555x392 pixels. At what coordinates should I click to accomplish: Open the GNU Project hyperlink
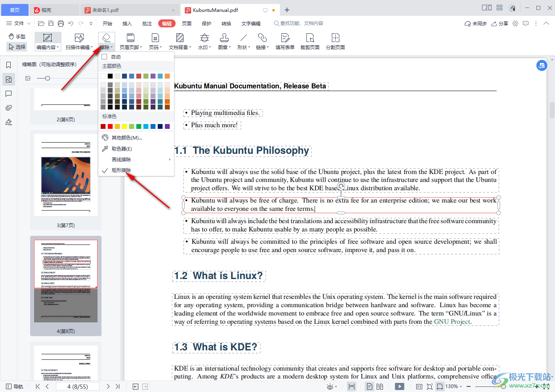tap(452, 322)
